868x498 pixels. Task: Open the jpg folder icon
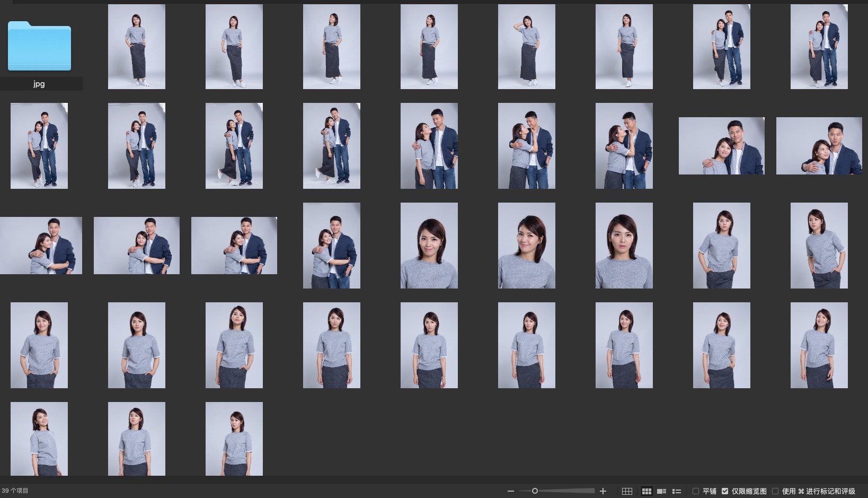point(39,46)
